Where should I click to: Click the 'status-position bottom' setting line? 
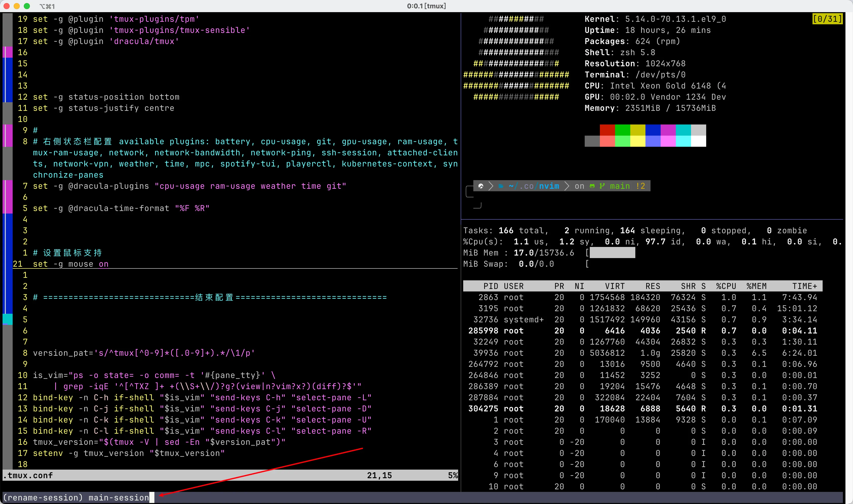point(106,97)
